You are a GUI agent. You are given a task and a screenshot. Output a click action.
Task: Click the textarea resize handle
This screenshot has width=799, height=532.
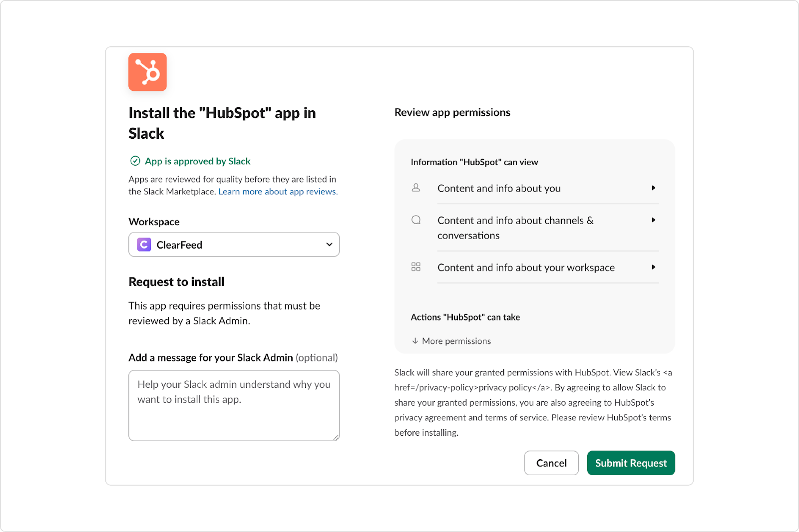(336, 437)
